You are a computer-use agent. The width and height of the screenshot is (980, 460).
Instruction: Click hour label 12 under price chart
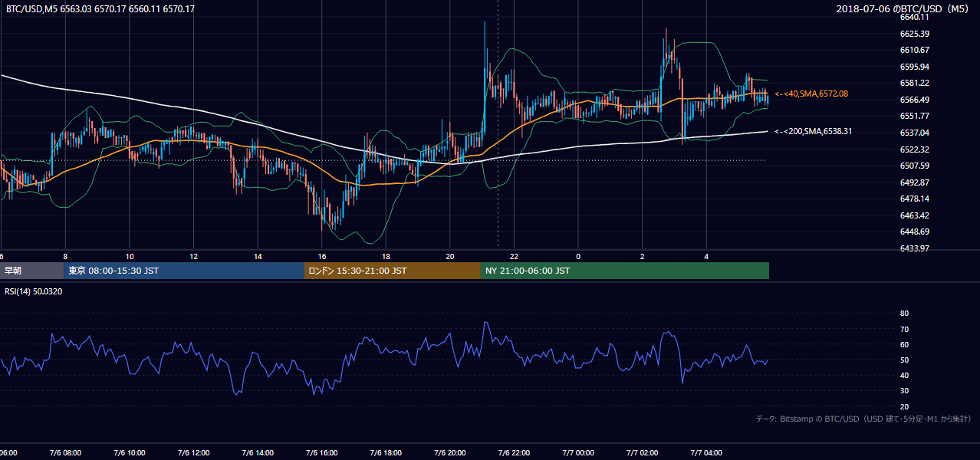coord(193,256)
